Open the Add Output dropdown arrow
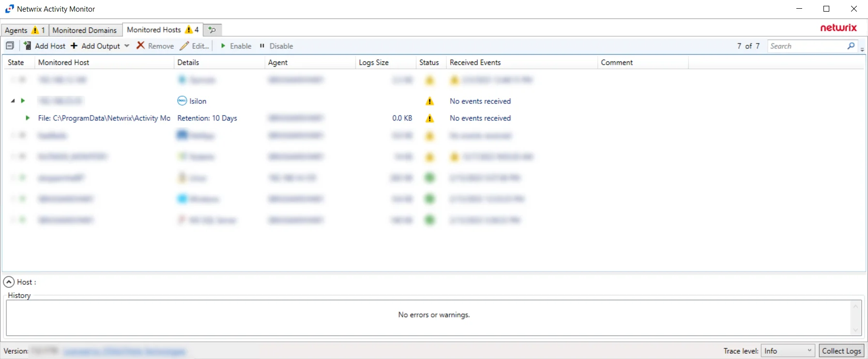868x359 pixels. pyautogui.click(x=127, y=46)
